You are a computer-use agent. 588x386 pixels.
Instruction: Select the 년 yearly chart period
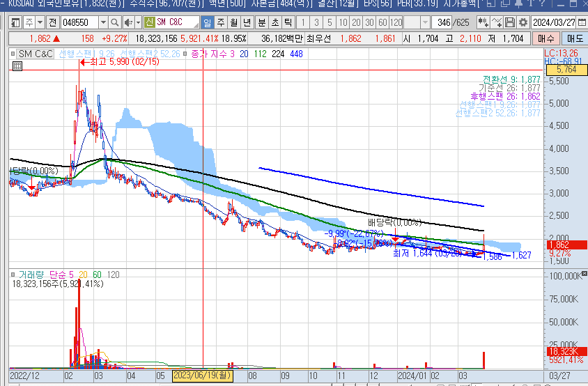(x=247, y=22)
